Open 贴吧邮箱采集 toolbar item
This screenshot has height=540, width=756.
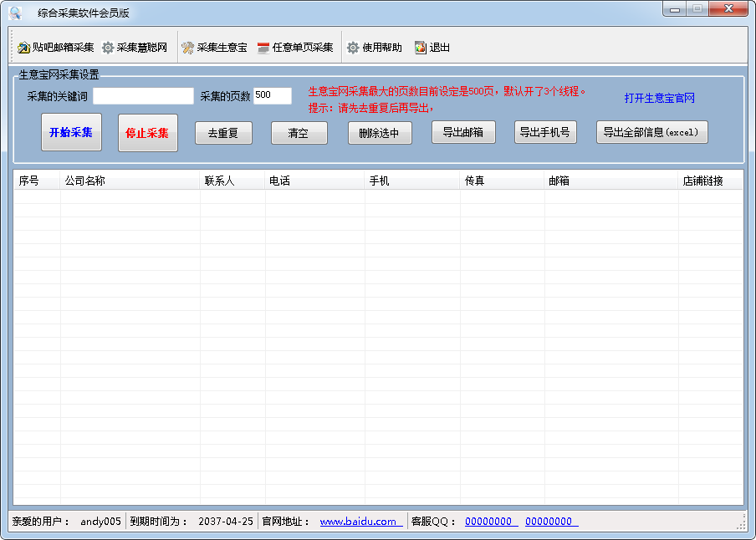tap(55, 48)
